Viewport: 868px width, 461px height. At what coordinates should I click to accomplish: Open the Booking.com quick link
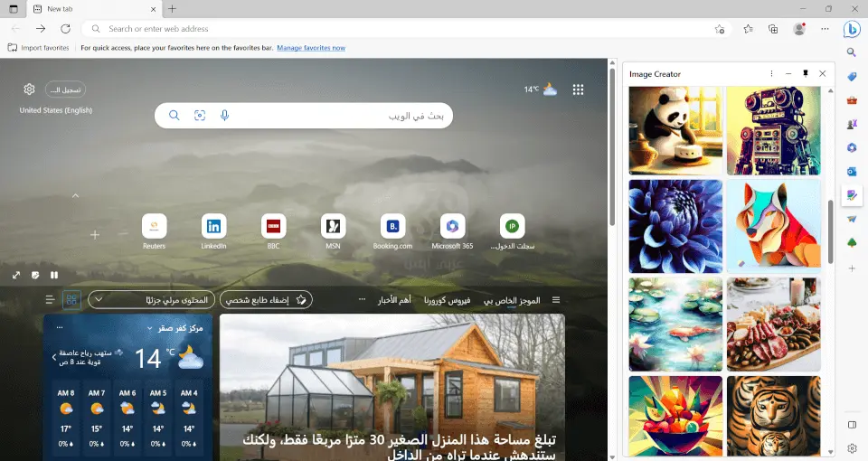point(392,231)
